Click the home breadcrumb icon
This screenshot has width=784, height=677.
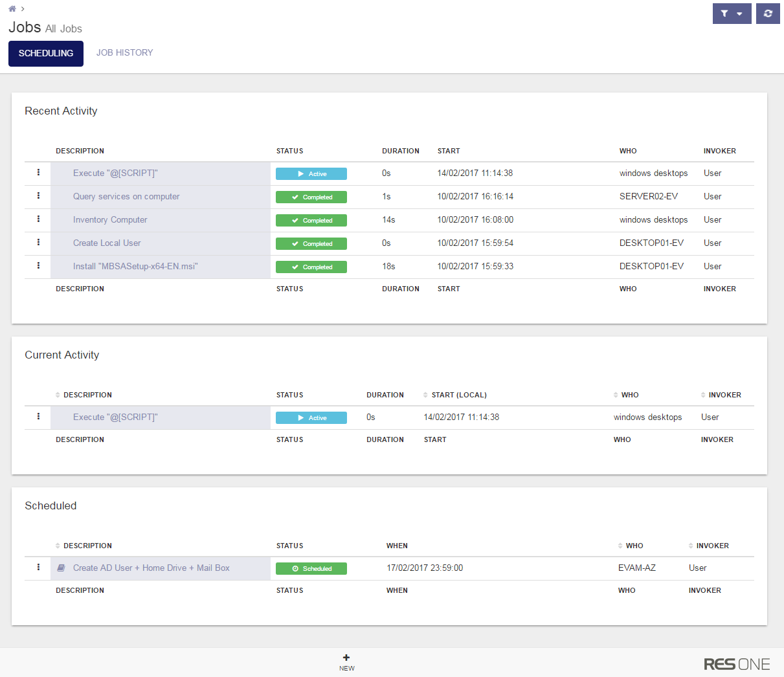point(12,9)
